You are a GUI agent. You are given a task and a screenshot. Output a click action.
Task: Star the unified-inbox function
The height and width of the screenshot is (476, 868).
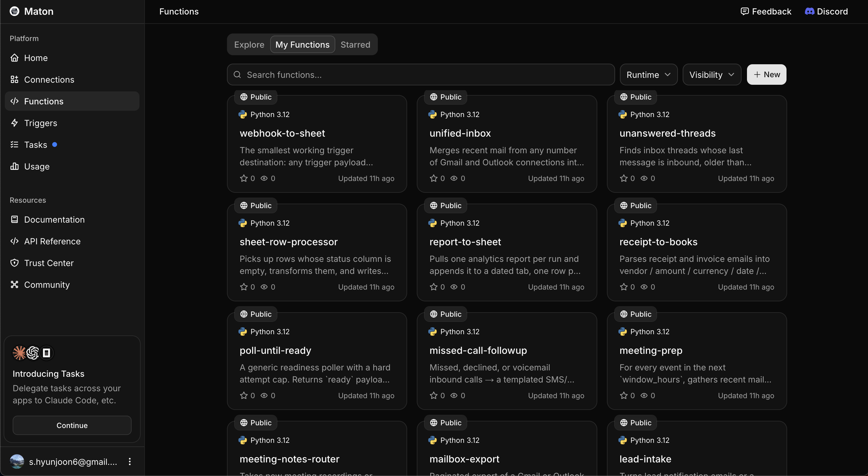click(433, 178)
